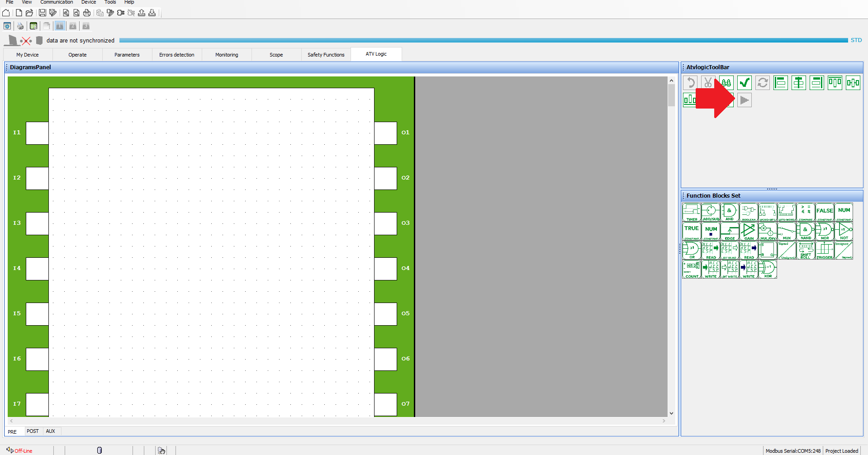Click the home icon in main toolbar
Screen dimensions: 868x455
(x=6, y=13)
